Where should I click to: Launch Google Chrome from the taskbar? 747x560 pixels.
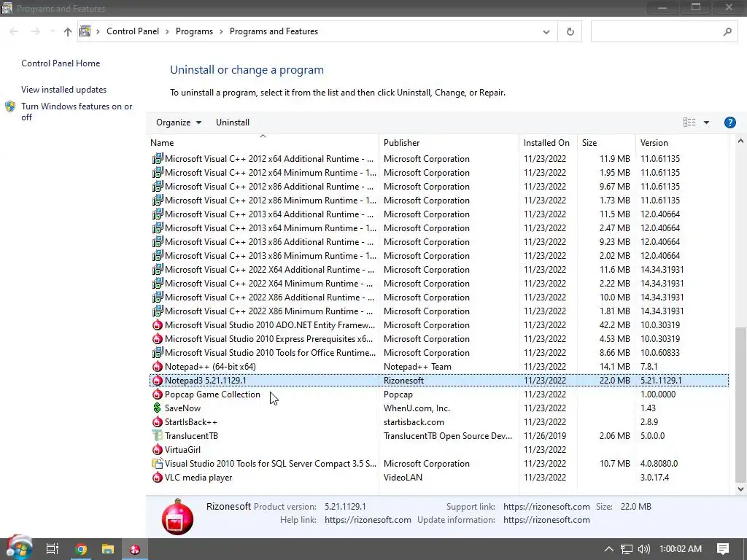pos(81,549)
